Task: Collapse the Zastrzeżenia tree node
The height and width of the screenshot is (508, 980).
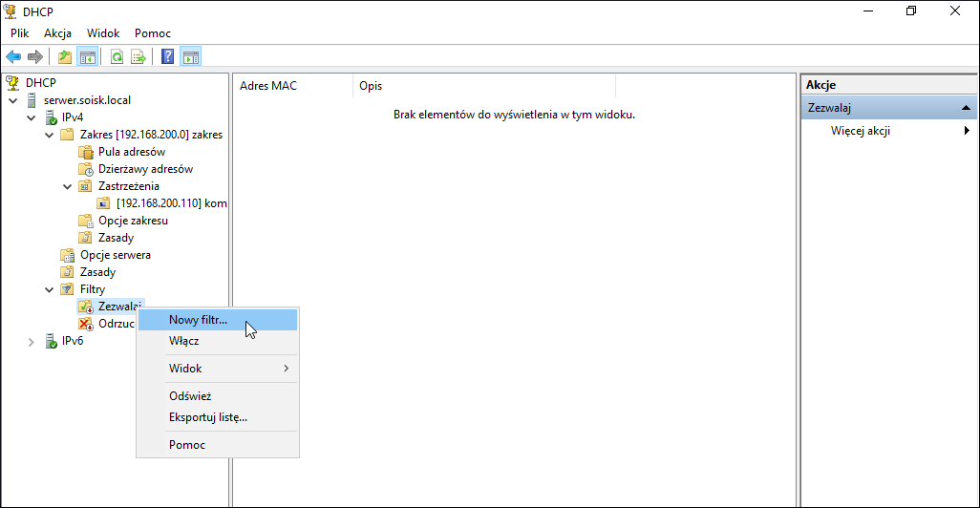Action: 68,186
